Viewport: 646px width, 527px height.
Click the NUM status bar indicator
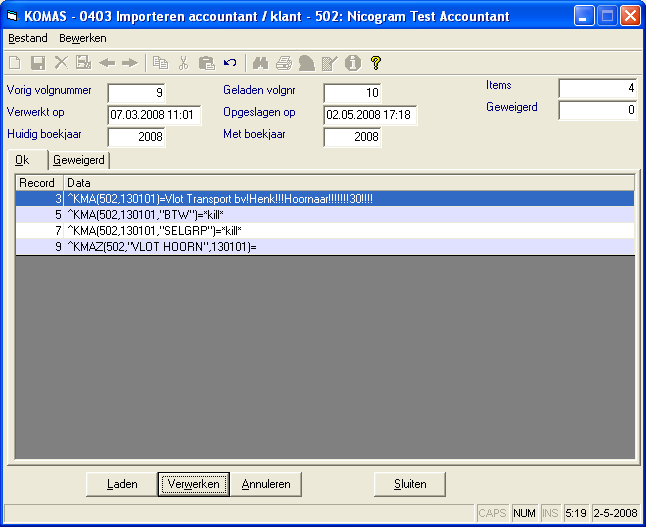click(x=524, y=513)
